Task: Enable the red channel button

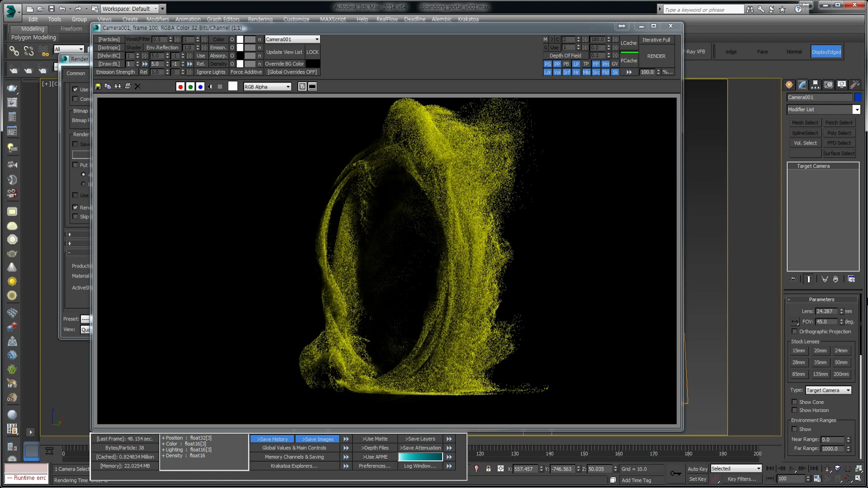Action: tap(181, 87)
